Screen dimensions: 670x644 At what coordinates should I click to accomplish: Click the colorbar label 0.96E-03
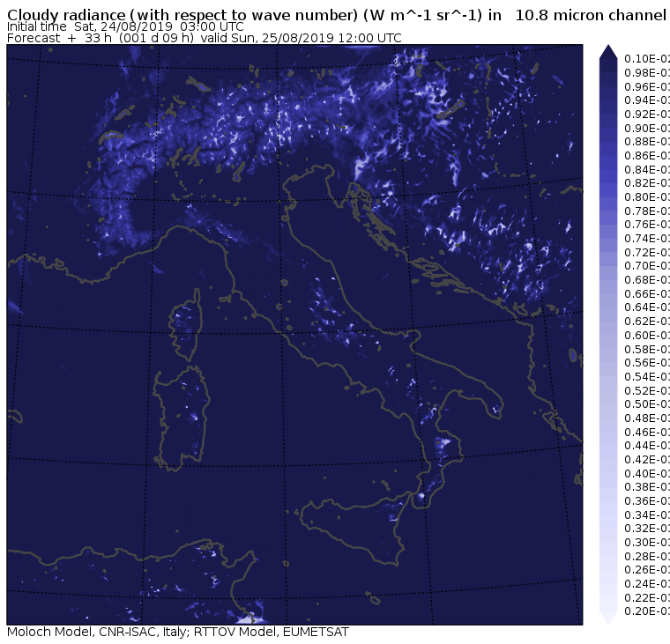coord(647,86)
